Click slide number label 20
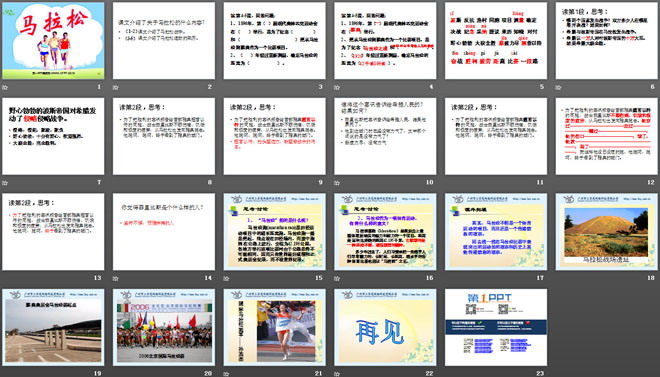Viewport: 660px width, 377px height. coord(208,373)
